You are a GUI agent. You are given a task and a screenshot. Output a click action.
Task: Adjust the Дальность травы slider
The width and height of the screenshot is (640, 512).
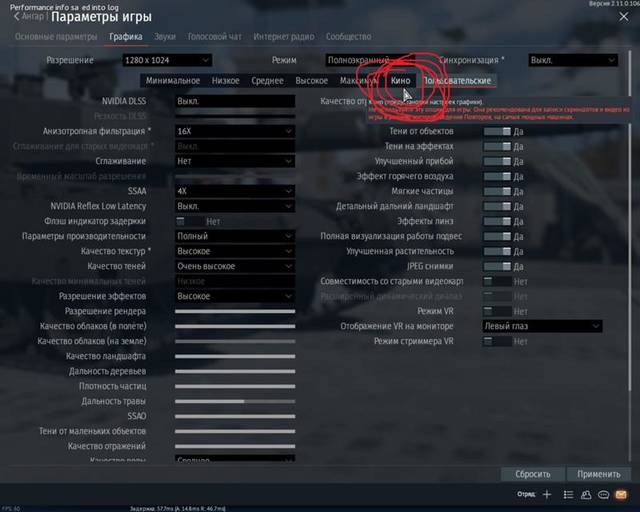tap(235, 401)
